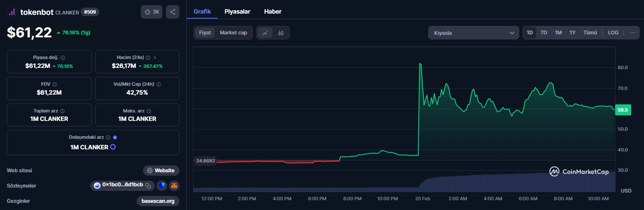The width and height of the screenshot is (644, 210).
Task: Click the $61,22 price heading
Action: [x=29, y=32]
